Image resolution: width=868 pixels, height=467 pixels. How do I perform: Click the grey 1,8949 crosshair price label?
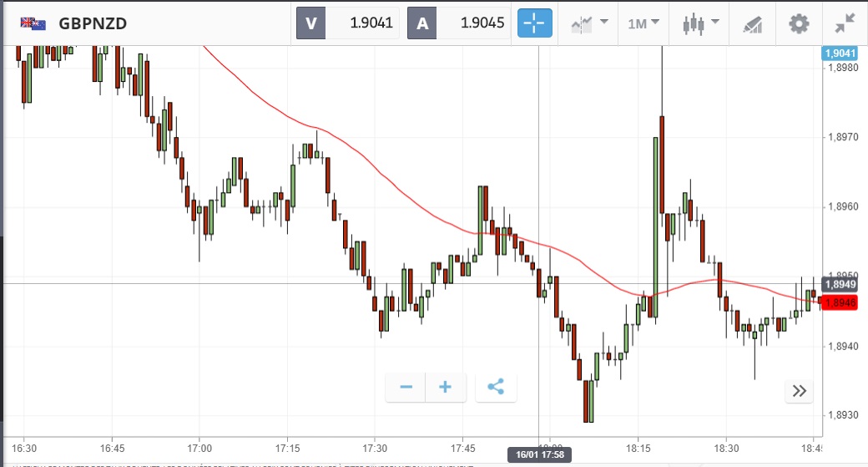coord(840,285)
